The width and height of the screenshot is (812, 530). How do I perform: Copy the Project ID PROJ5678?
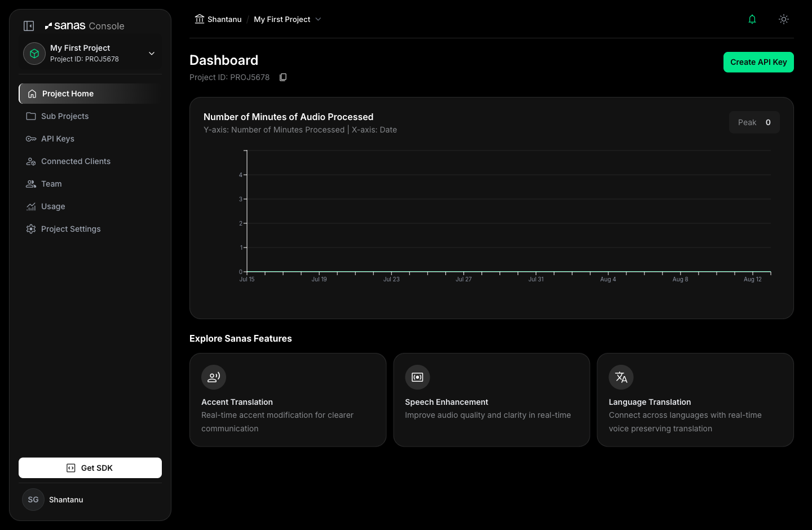tap(283, 77)
